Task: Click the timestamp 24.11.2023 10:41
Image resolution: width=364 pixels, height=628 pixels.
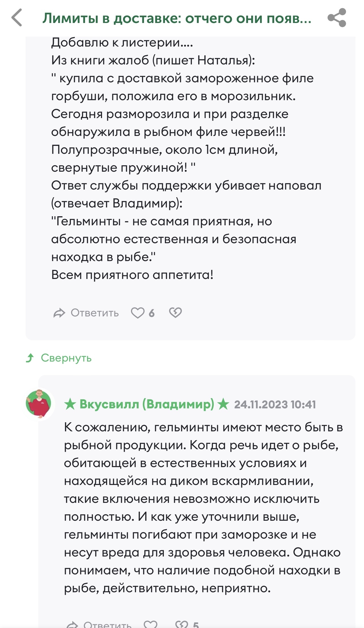Action: click(275, 404)
